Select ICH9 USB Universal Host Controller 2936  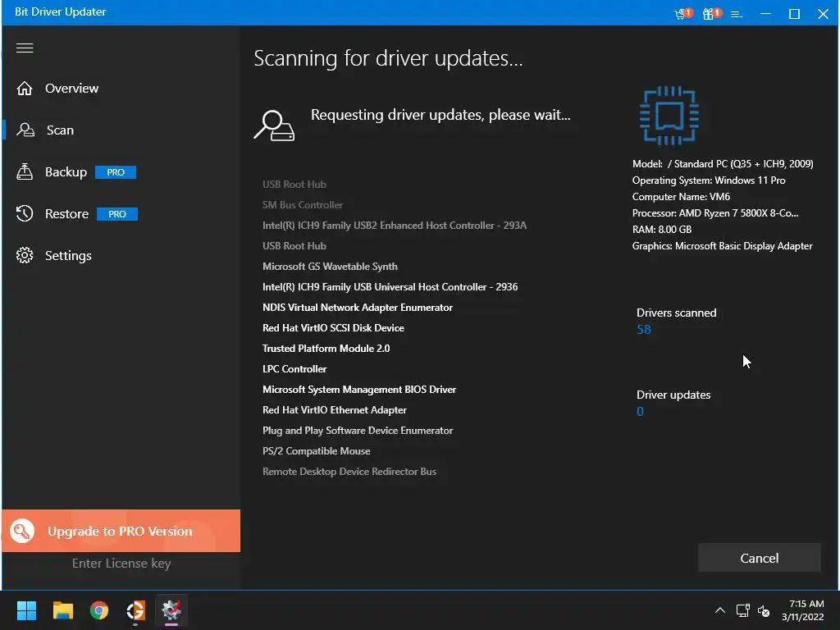(x=390, y=287)
